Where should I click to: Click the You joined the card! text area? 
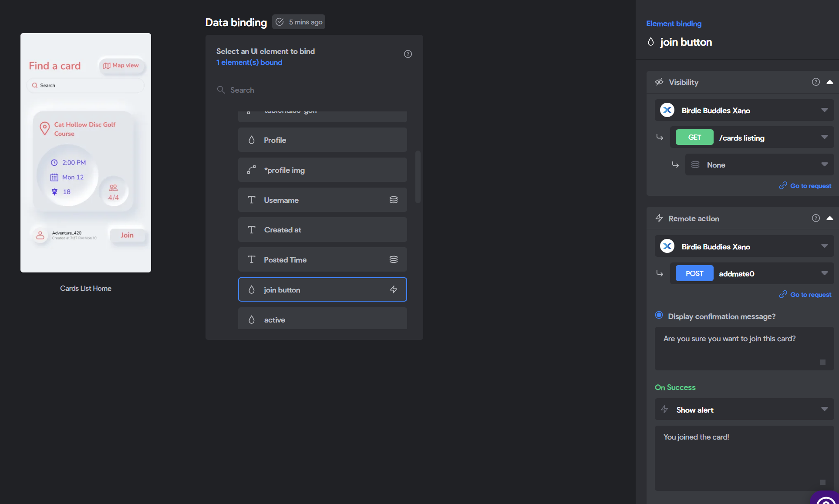(744, 458)
